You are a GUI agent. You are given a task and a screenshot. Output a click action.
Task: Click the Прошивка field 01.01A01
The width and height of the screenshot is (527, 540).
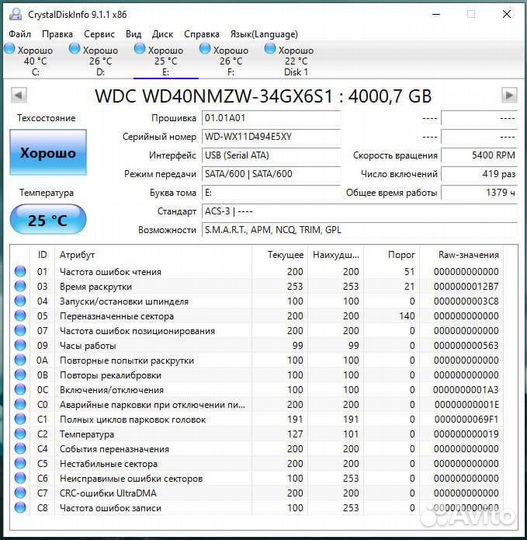271,118
